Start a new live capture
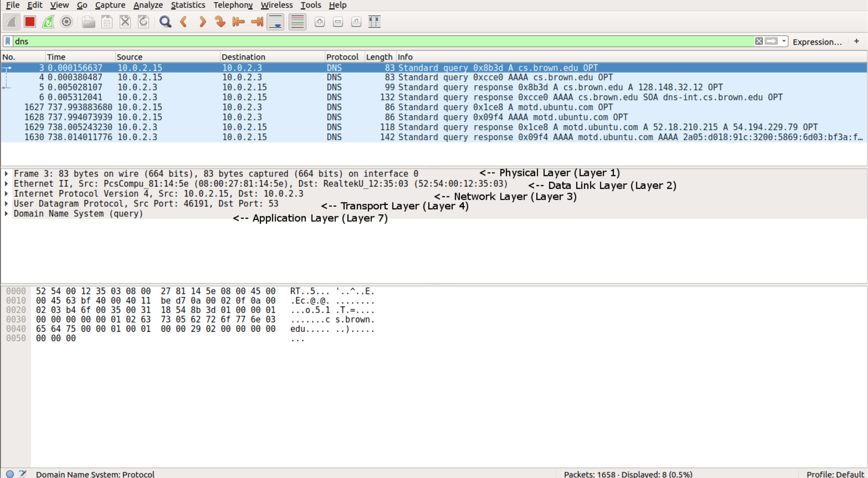The width and height of the screenshot is (868, 478). pos(11,22)
